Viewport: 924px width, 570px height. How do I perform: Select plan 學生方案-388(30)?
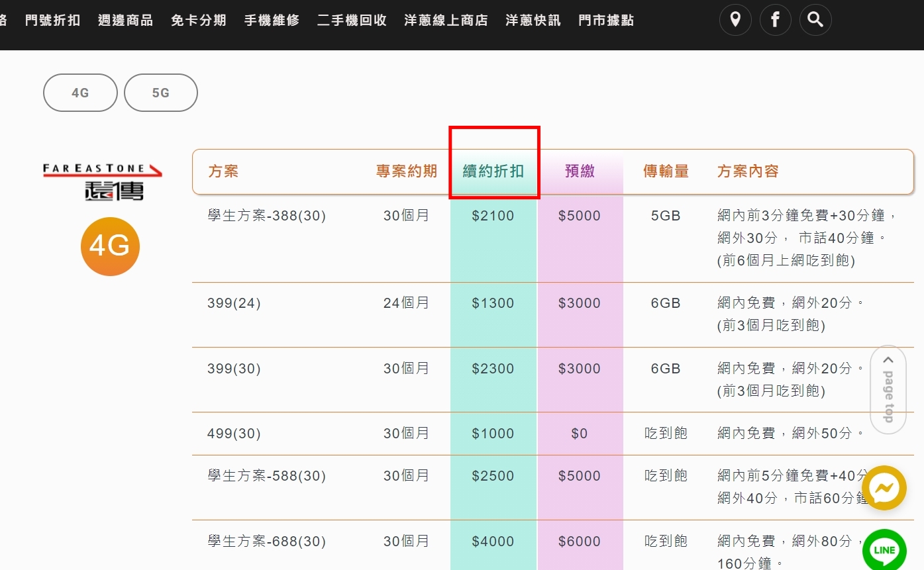[x=267, y=216]
